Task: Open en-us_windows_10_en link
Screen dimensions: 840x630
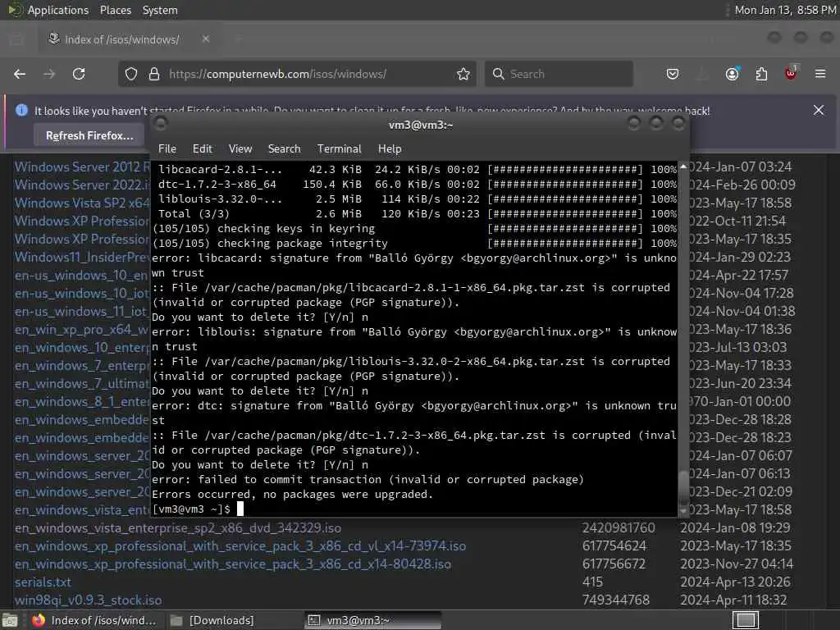Action: pos(82,276)
